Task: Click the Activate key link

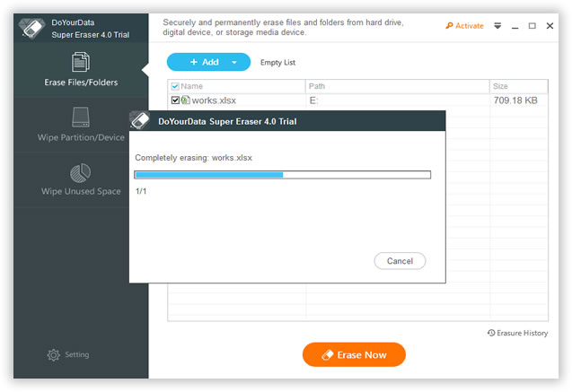Action: click(464, 26)
